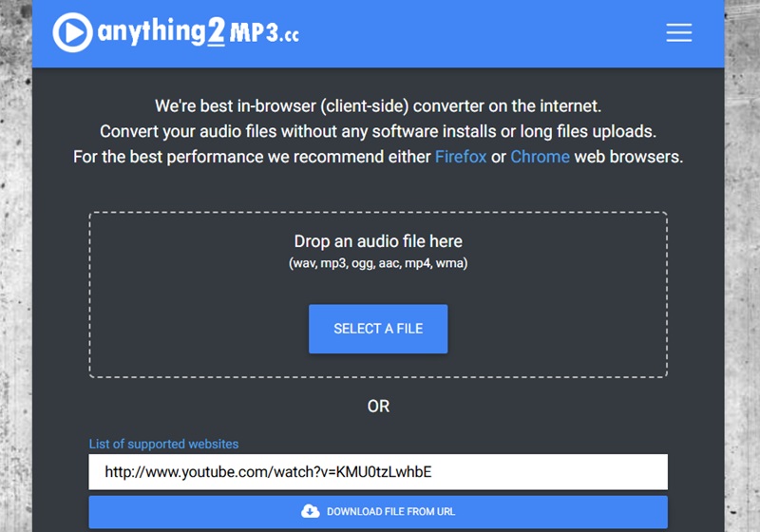760x532 pixels.
Task: Click the SELECT A FILE button
Action: tap(378, 329)
